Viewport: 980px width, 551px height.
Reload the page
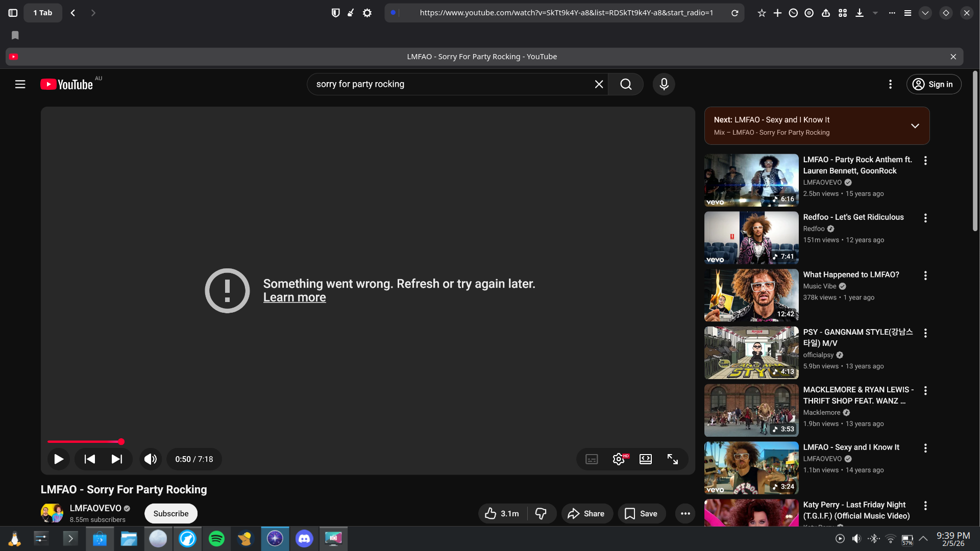[x=734, y=13]
